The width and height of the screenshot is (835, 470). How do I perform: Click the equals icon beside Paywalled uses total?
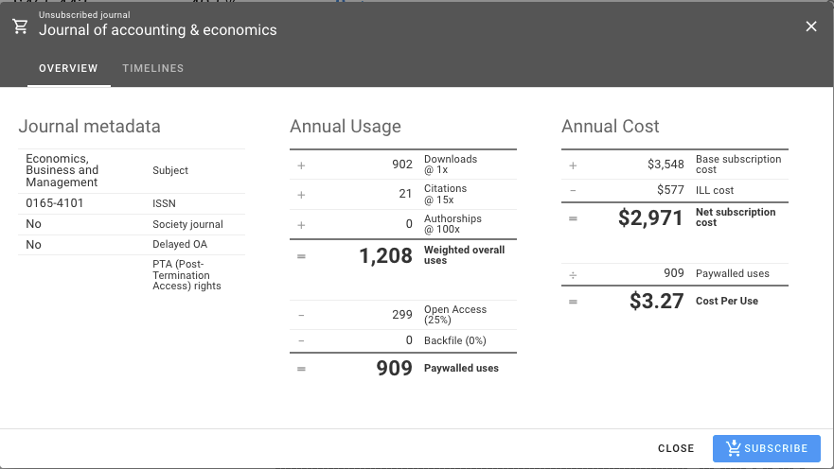click(301, 369)
